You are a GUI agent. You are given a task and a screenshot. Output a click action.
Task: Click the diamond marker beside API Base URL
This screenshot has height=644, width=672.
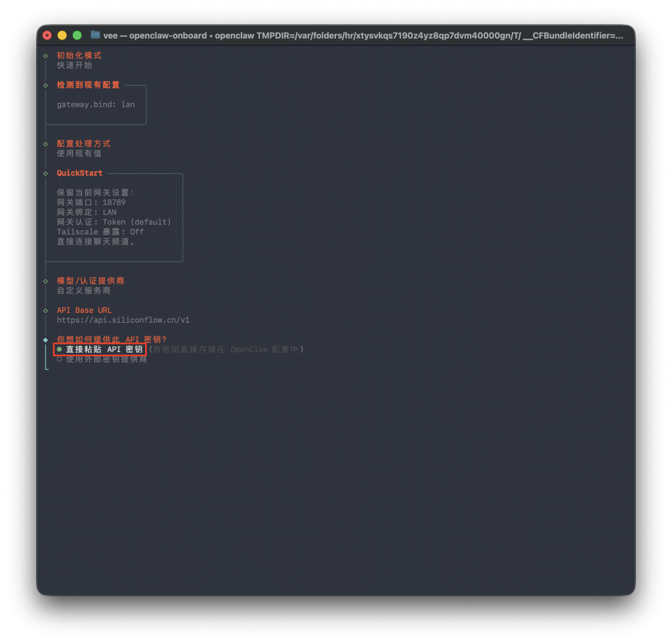tap(45, 310)
